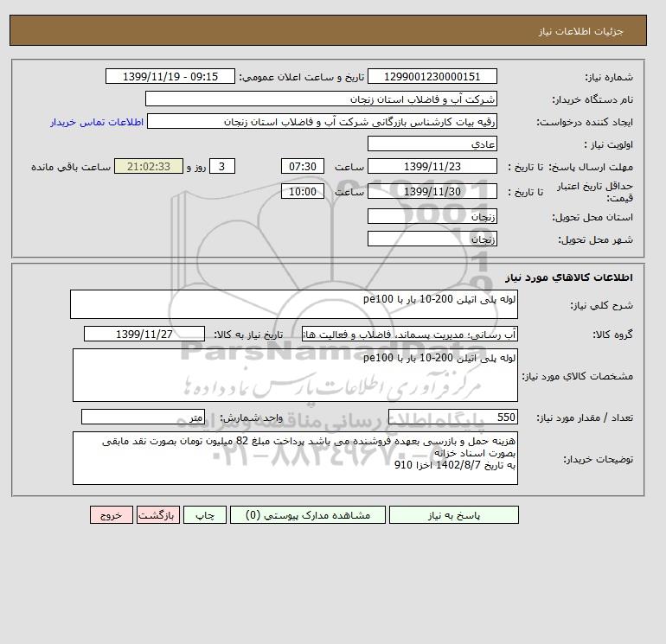
Task: Click 'ساعت باقی مانده' label
Action: click(71, 167)
